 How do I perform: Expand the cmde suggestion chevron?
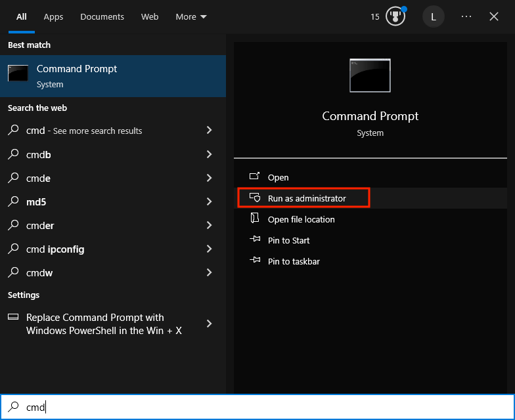[209, 178]
